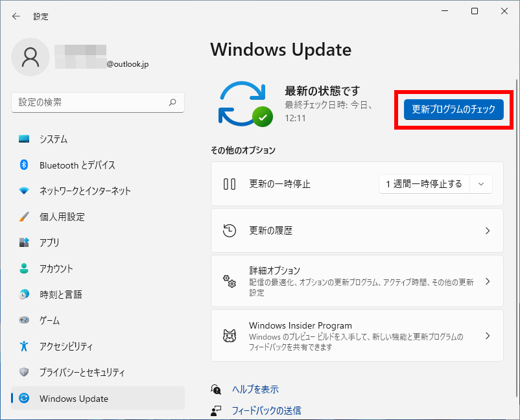Click the アカウント person icon in the sidebar
The height and width of the screenshot is (420, 520).
[x=24, y=268]
